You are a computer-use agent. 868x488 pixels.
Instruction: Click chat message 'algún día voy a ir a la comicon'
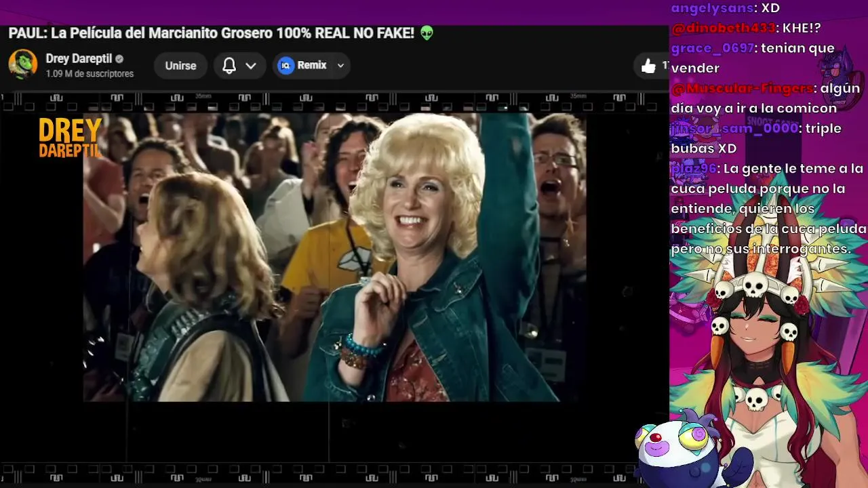tap(766, 98)
